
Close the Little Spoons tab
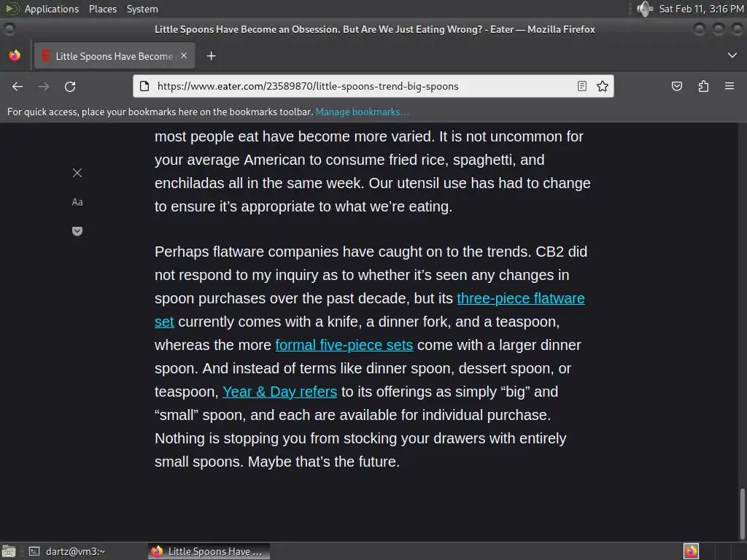[184, 55]
